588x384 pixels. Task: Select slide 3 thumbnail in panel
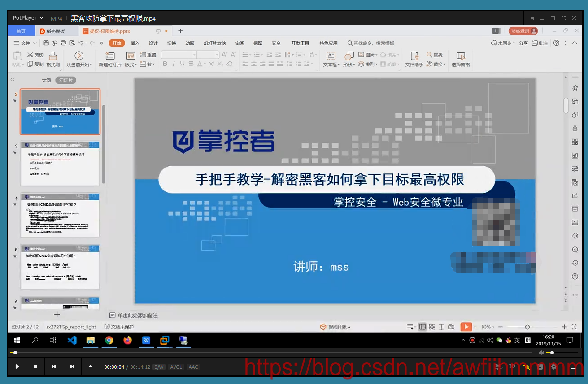[60, 164]
